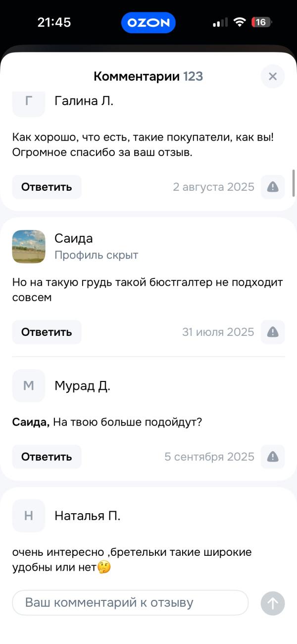Tap the Saida mention in Murad's reply
The image size is (297, 644).
pyautogui.click(x=30, y=423)
